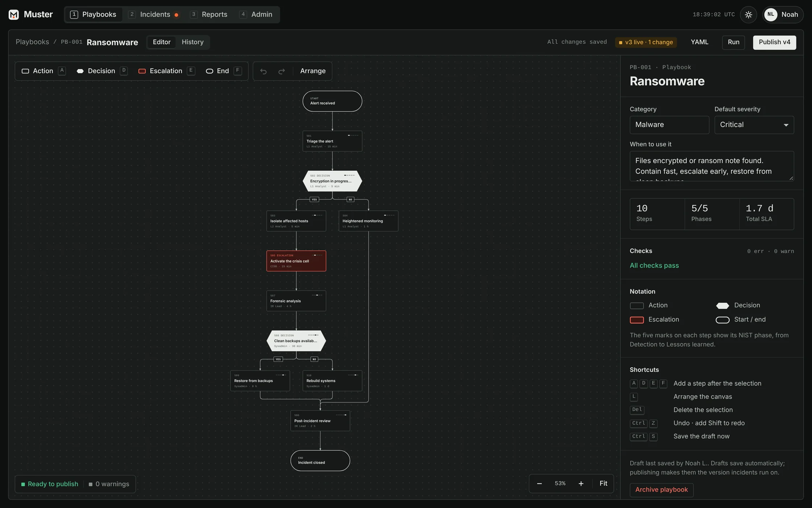Click the Category input field
This screenshot has height=508, width=812.
coord(669,125)
